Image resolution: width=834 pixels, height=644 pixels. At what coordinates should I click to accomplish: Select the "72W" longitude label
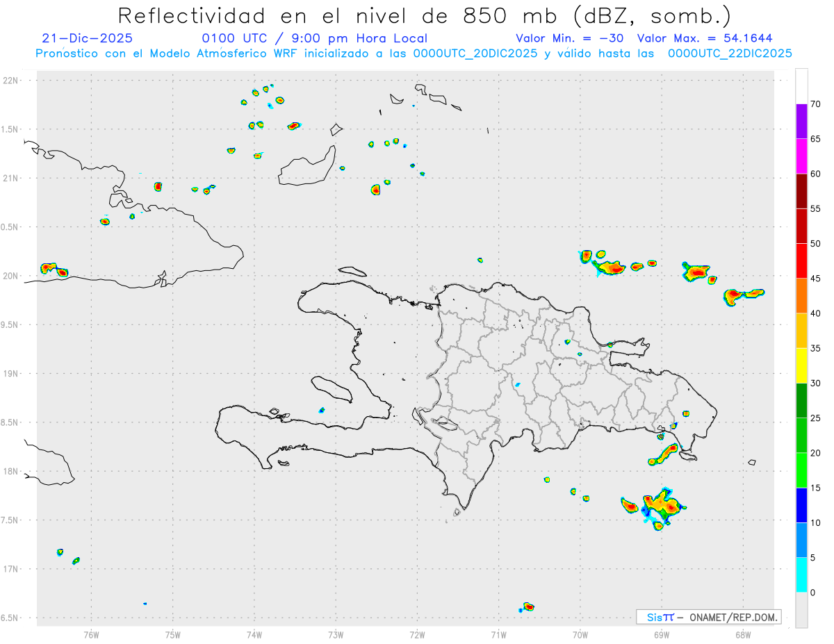pyautogui.click(x=417, y=634)
